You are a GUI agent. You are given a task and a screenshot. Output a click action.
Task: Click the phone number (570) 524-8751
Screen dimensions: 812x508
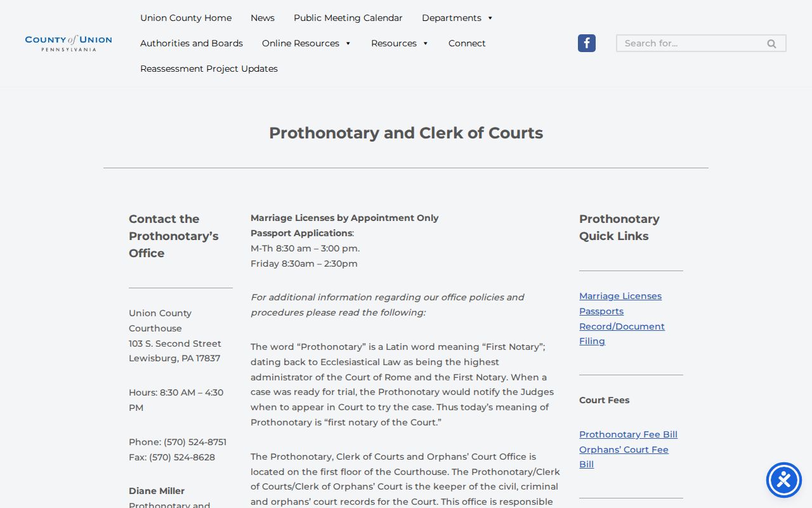coord(195,442)
